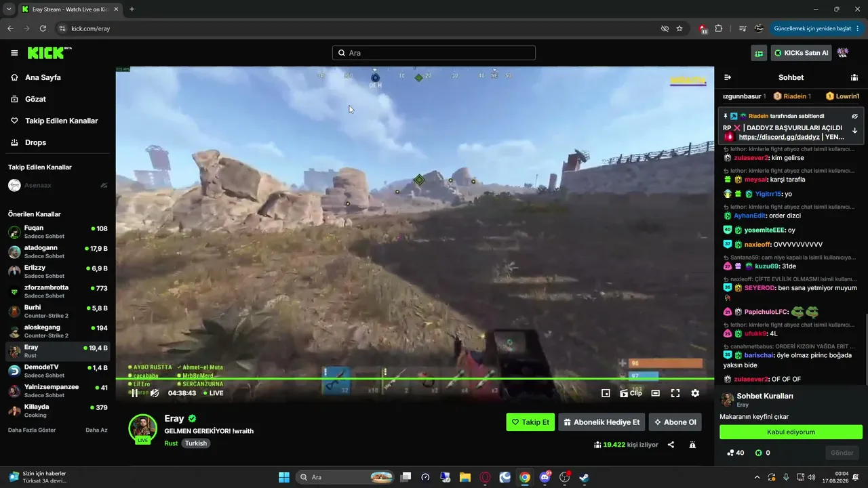The image size is (868, 488).
Task: Click Eray's streamer avatar
Action: (143, 428)
